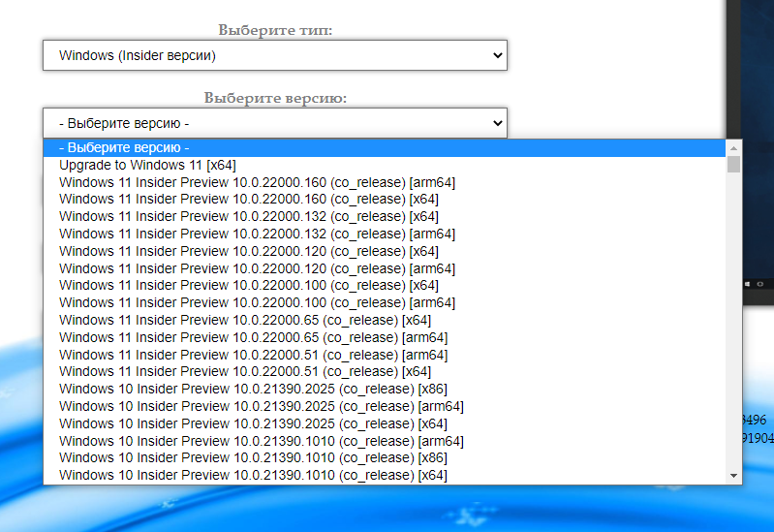The width and height of the screenshot is (774, 532).
Task: Choose Windows 11 Insider Preview 10.0.22000.51 [arm64]
Action: point(384,354)
